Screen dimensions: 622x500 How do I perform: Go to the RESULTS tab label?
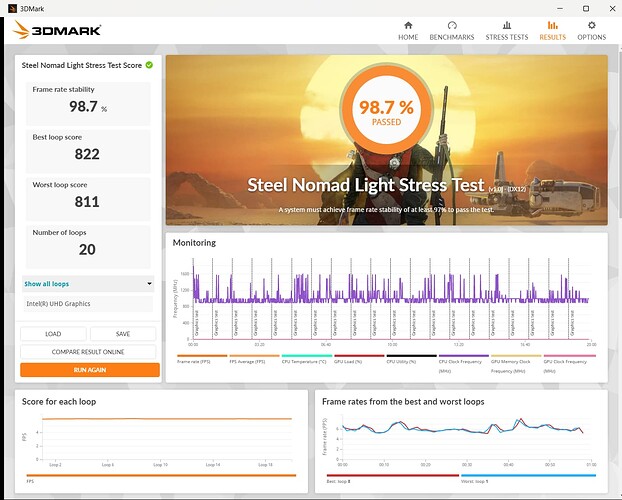[553, 37]
